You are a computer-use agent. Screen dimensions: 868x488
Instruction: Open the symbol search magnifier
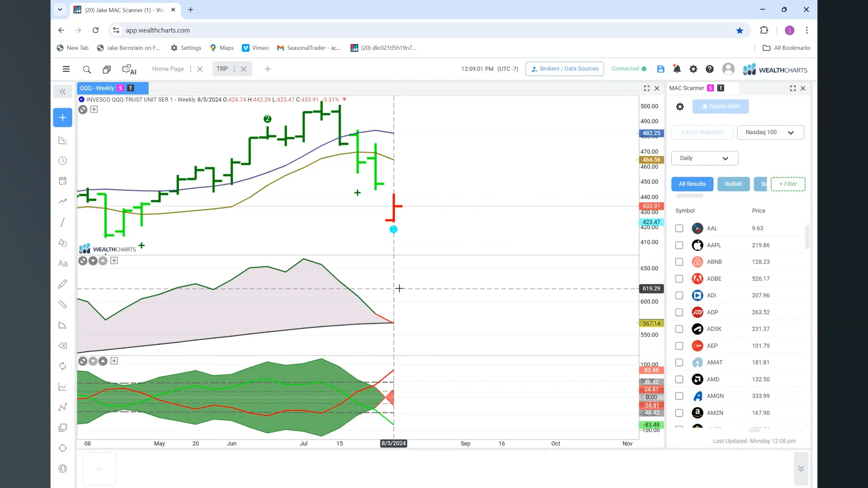coord(87,69)
